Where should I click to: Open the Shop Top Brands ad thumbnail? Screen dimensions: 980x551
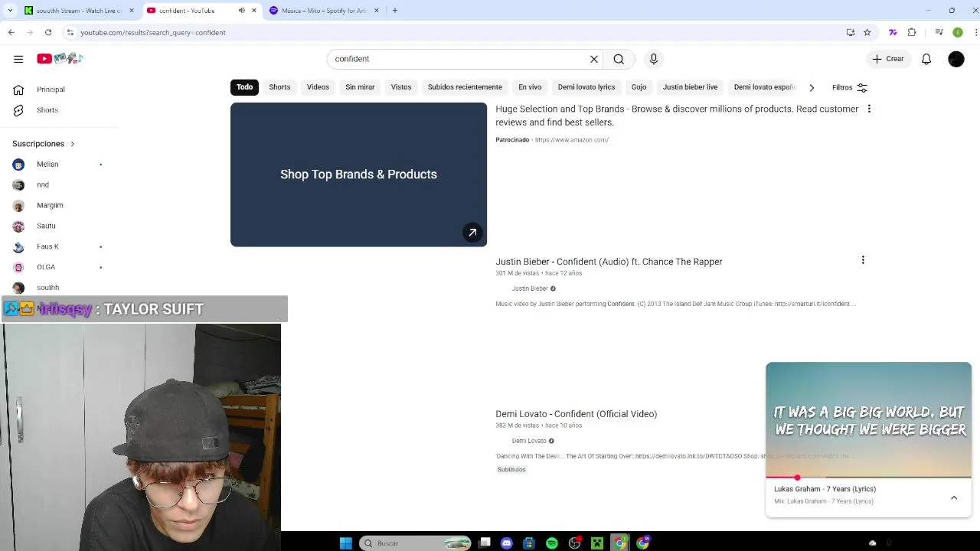(x=358, y=174)
